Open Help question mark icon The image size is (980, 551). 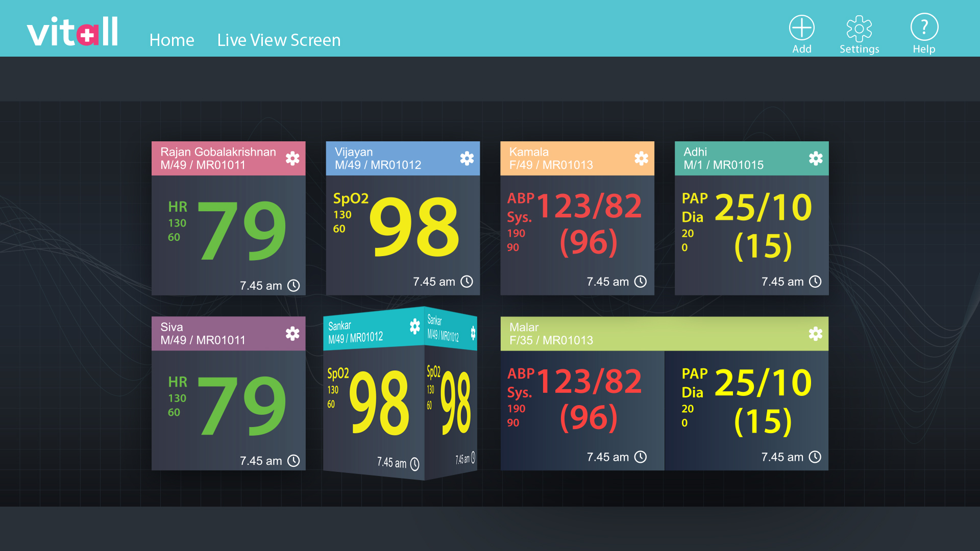coord(924,27)
